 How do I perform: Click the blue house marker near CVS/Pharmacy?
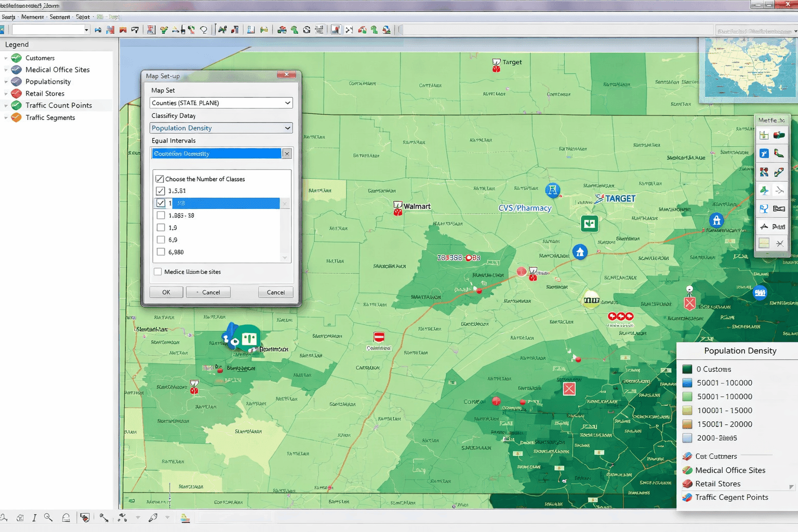(x=580, y=252)
